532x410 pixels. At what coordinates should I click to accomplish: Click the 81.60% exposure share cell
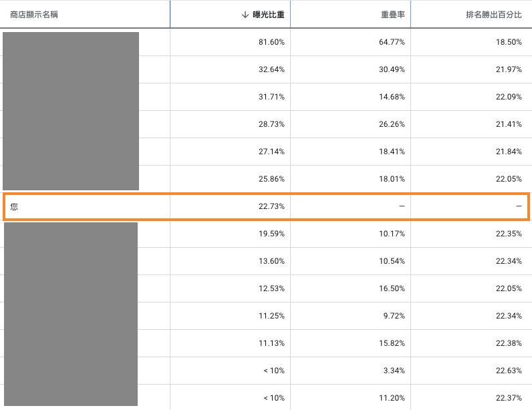click(231, 42)
